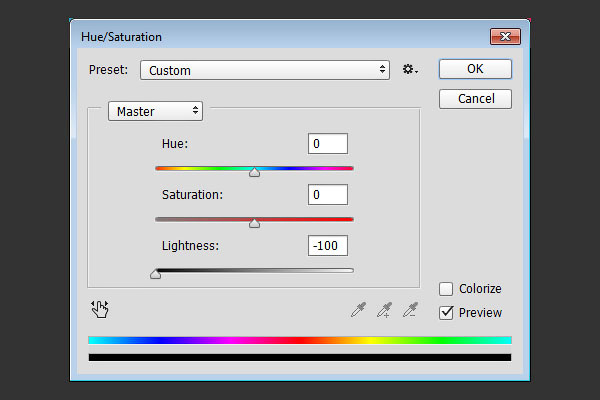The width and height of the screenshot is (600, 400).
Task: Click OK to apply adjustment
Action: click(x=475, y=69)
